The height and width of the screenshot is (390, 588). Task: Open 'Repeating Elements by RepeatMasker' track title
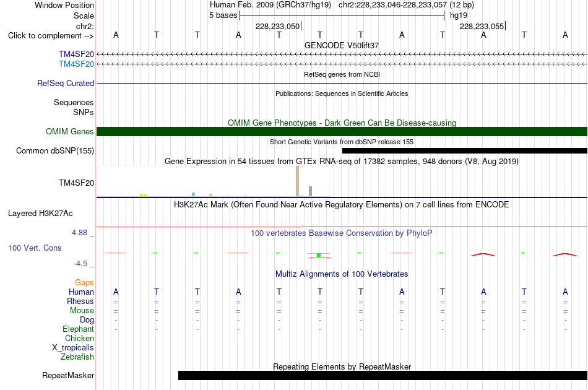pyautogui.click(x=342, y=366)
